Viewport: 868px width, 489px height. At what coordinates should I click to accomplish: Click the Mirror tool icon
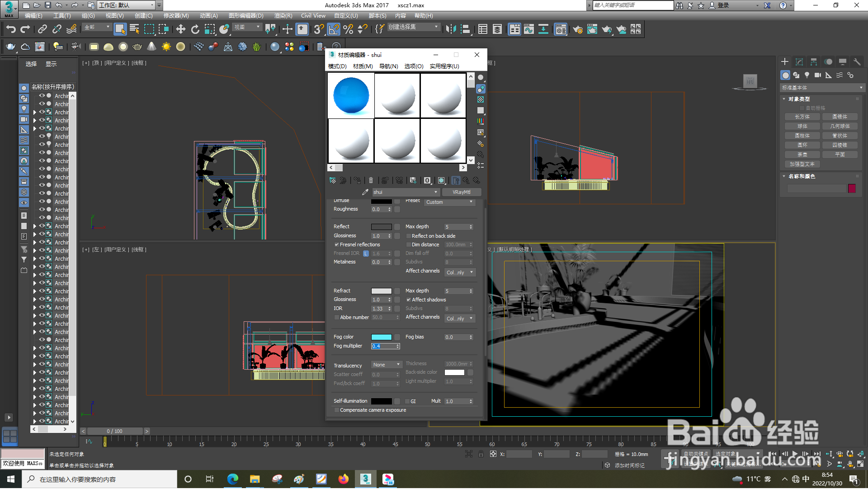[451, 29]
